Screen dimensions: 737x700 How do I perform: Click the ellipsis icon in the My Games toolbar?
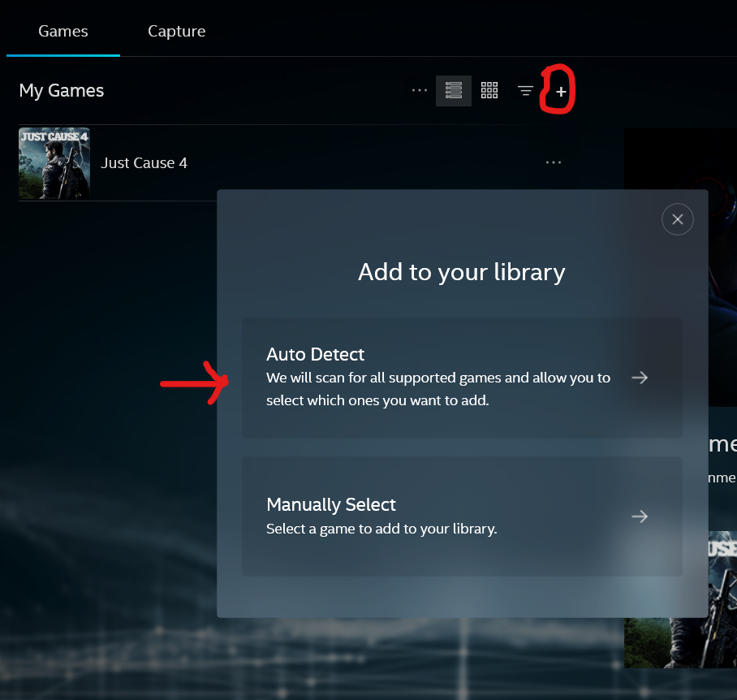pyautogui.click(x=420, y=91)
